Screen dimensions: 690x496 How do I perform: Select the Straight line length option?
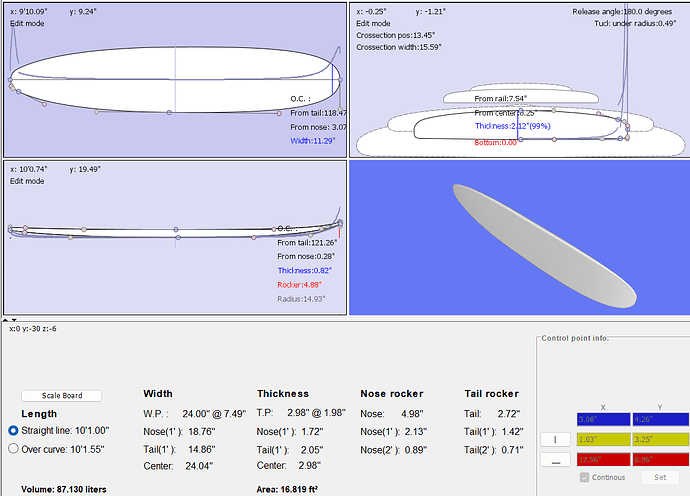pos(14,430)
